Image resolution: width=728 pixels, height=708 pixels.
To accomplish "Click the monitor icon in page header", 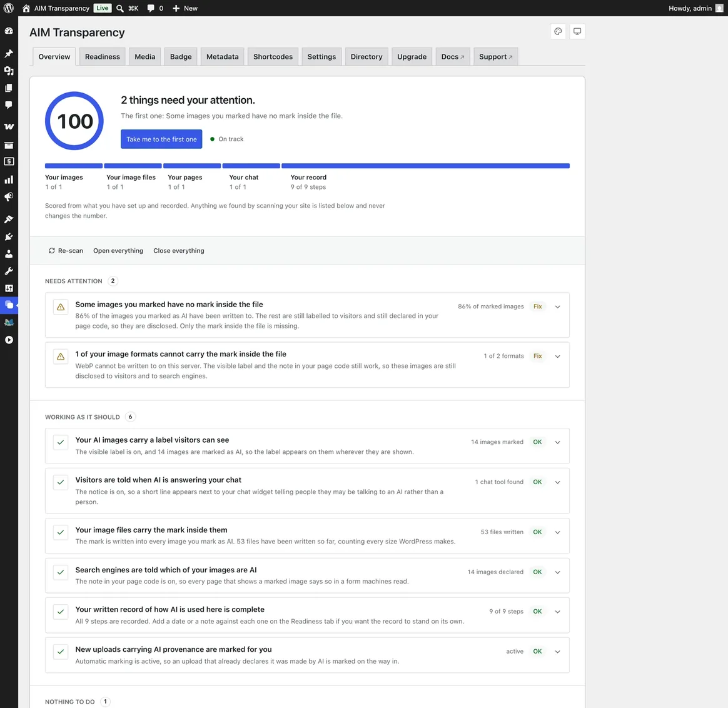I will (x=577, y=31).
